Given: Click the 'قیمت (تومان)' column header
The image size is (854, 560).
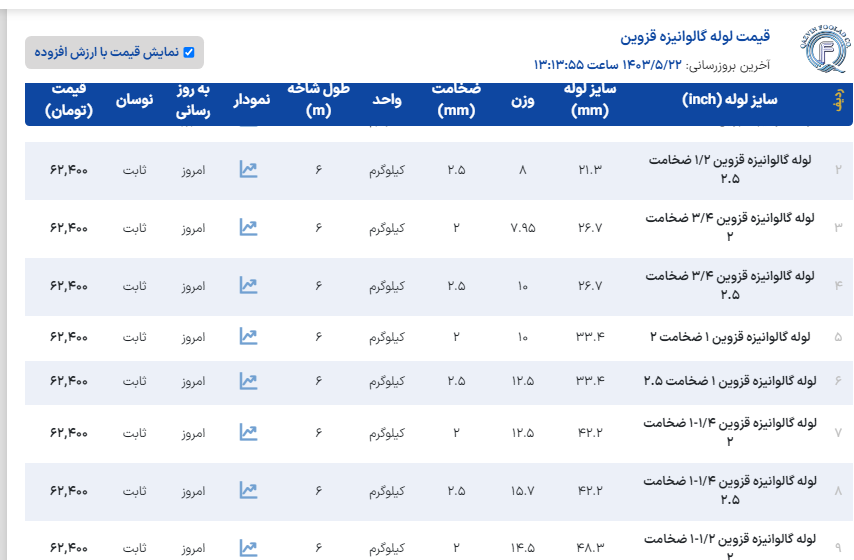Looking at the screenshot, I should 69,102.
